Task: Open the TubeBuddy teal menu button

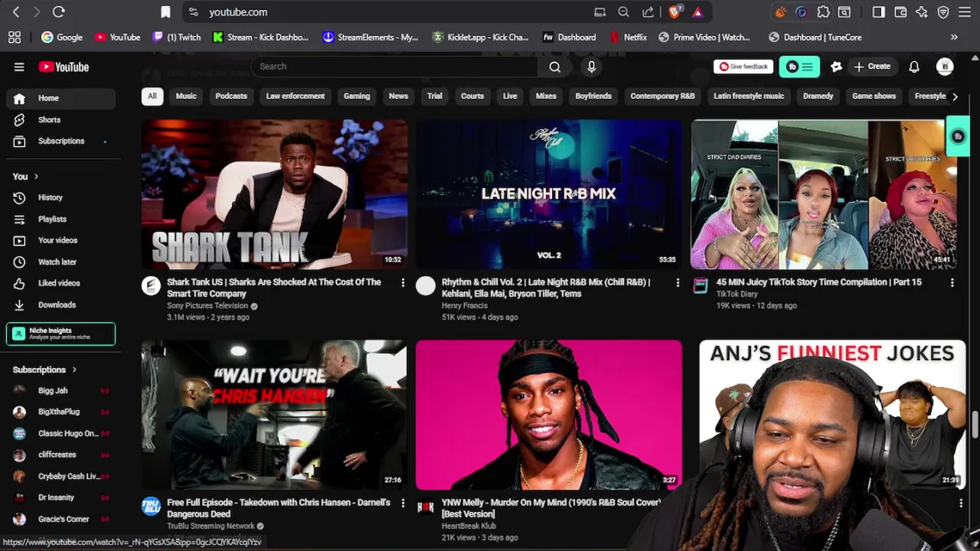Action: pyautogui.click(x=799, y=67)
